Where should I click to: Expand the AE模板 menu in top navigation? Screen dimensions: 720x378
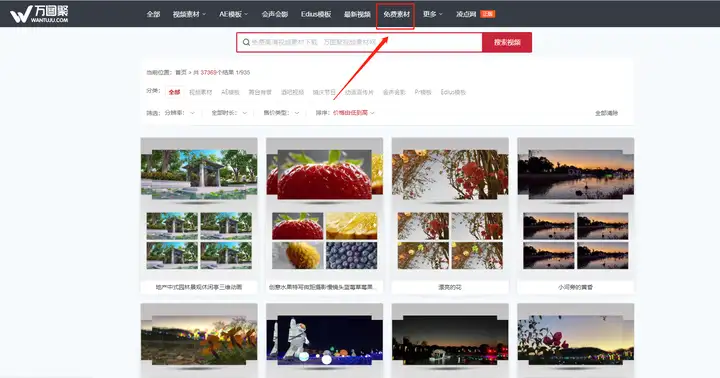click(x=233, y=14)
